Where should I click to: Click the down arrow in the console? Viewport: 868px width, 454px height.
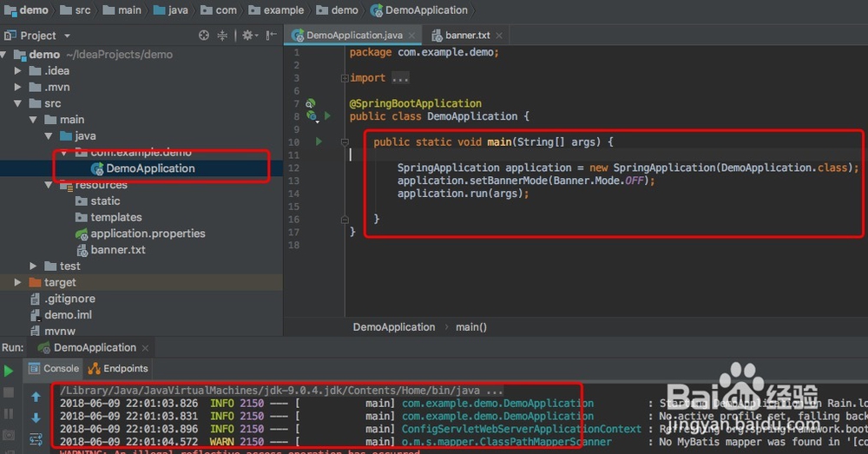36,418
